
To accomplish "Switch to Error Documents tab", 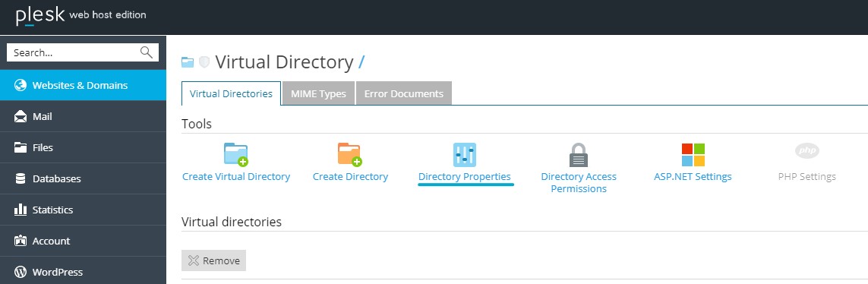I will click(403, 93).
